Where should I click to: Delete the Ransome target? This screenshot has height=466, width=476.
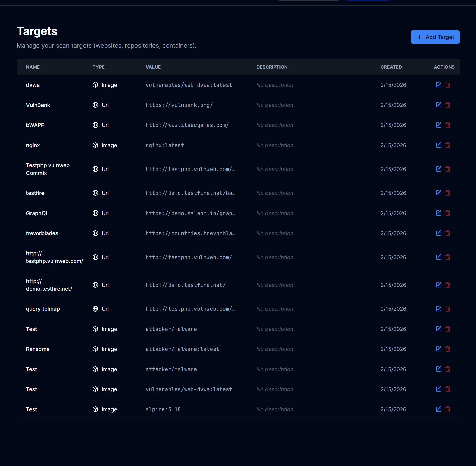point(448,349)
